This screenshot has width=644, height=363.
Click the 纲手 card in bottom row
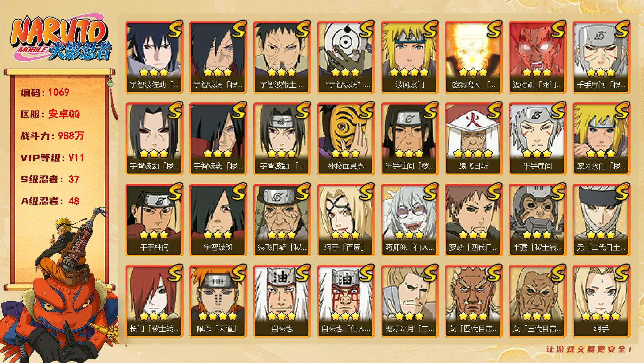click(601, 301)
